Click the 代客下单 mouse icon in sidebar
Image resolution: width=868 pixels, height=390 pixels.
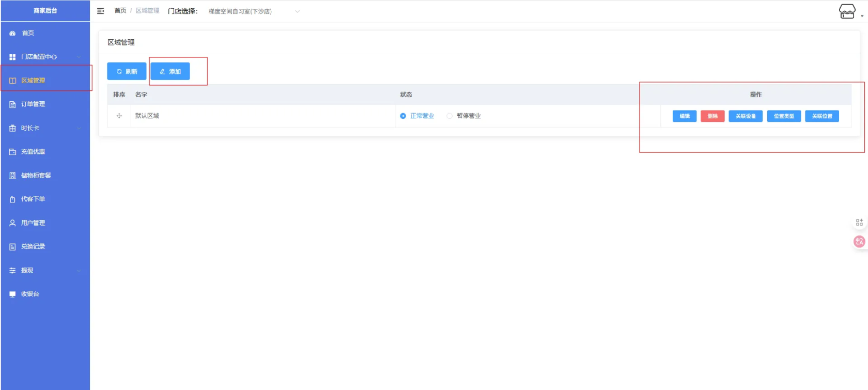point(12,199)
